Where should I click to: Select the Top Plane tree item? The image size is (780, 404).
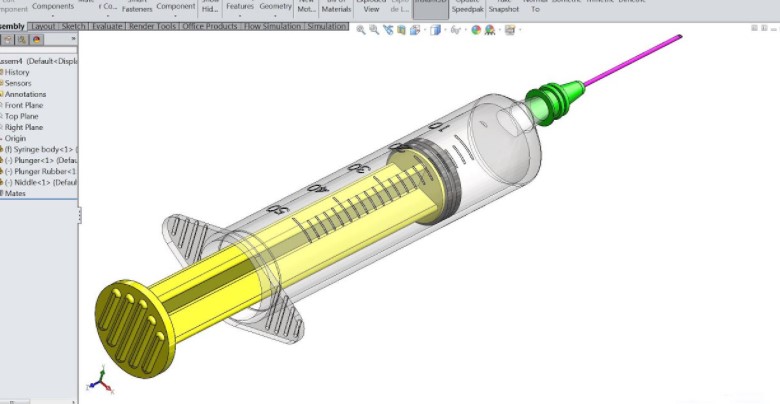tap(22, 116)
